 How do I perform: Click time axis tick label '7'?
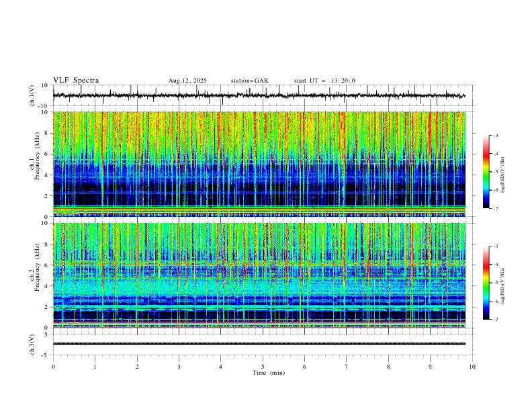pos(347,367)
